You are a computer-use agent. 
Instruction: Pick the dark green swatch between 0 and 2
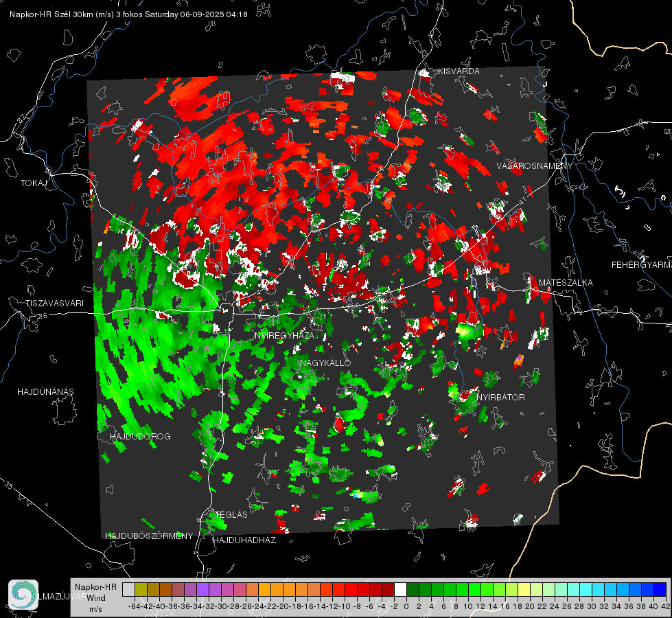(x=413, y=589)
